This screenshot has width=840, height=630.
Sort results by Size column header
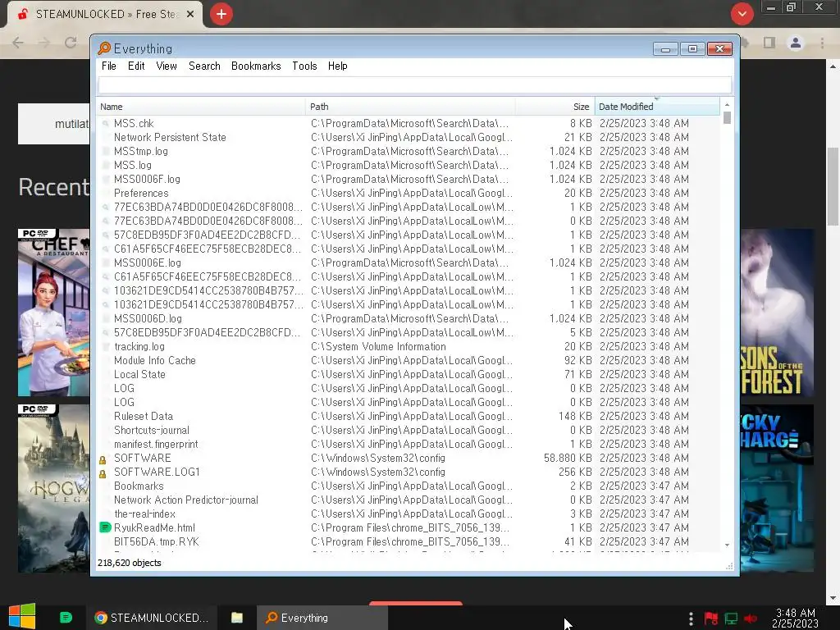[555, 107]
